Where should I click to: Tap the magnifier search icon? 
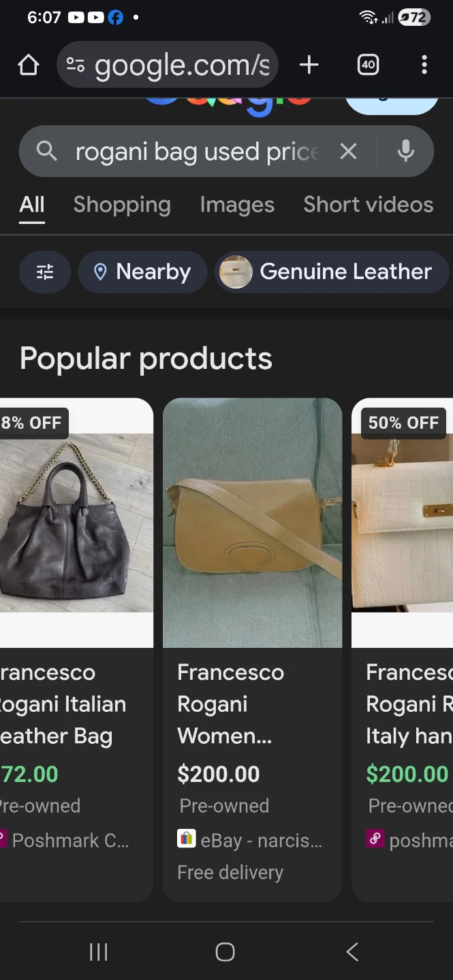tap(46, 151)
